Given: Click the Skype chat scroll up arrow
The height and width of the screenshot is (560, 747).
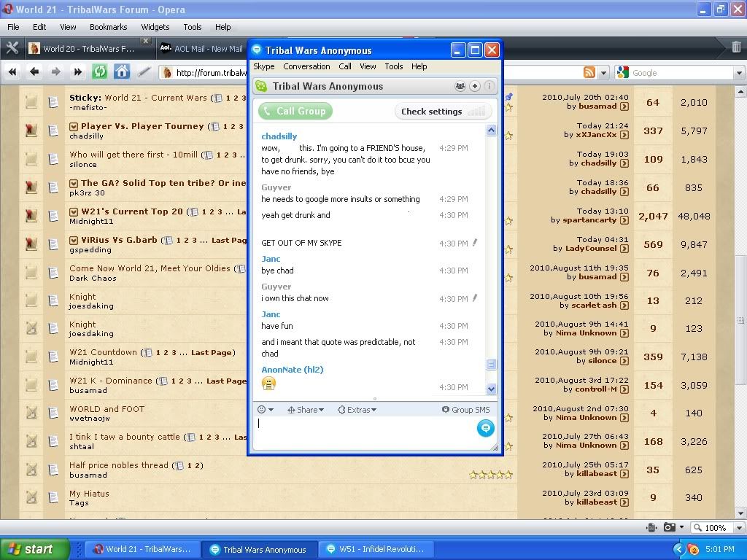Looking at the screenshot, I should [491, 130].
